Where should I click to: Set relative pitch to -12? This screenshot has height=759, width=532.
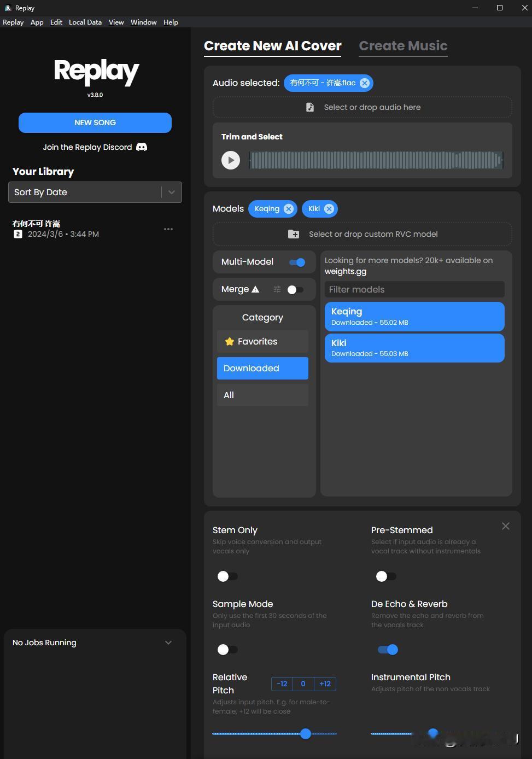coord(282,684)
